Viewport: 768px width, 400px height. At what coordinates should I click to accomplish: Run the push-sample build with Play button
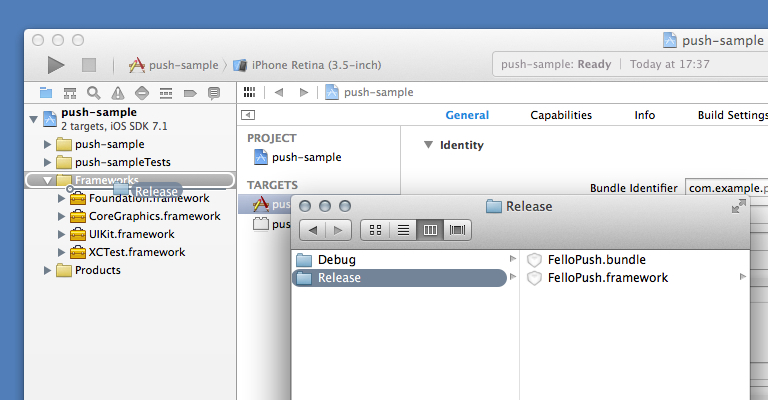tap(56, 65)
